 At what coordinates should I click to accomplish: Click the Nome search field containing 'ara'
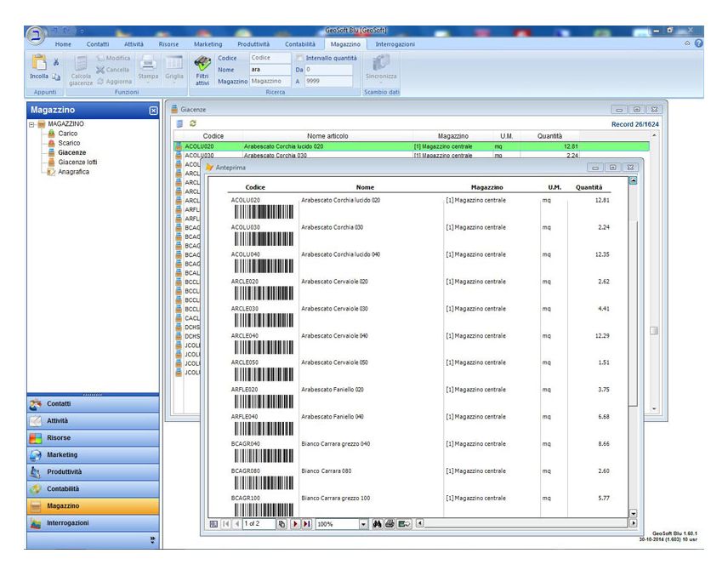[x=270, y=69]
